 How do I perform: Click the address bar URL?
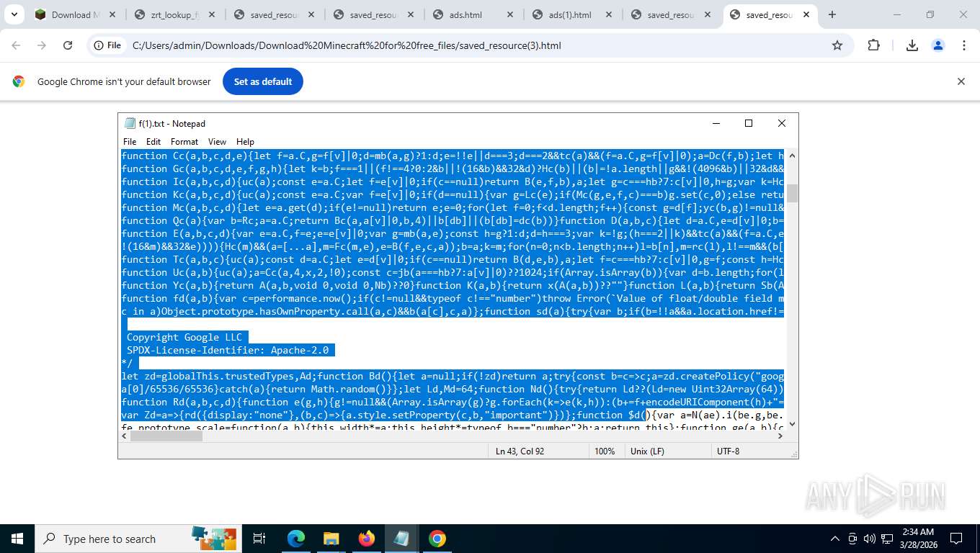click(347, 45)
